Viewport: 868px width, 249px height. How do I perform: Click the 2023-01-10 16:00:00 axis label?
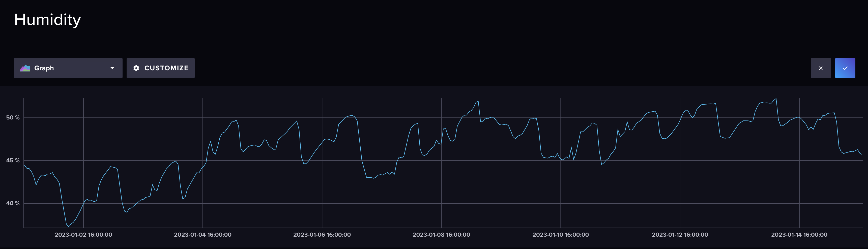coord(560,235)
